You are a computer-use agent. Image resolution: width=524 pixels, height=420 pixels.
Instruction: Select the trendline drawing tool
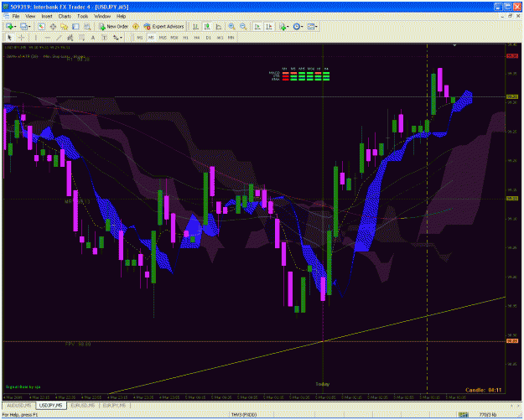[x=59, y=38]
